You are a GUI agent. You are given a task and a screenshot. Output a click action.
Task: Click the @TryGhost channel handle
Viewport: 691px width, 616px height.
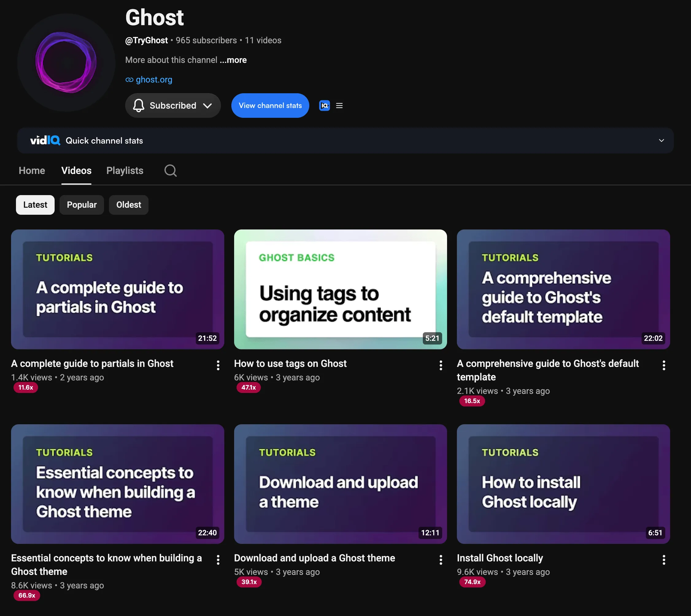tap(147, 40)
